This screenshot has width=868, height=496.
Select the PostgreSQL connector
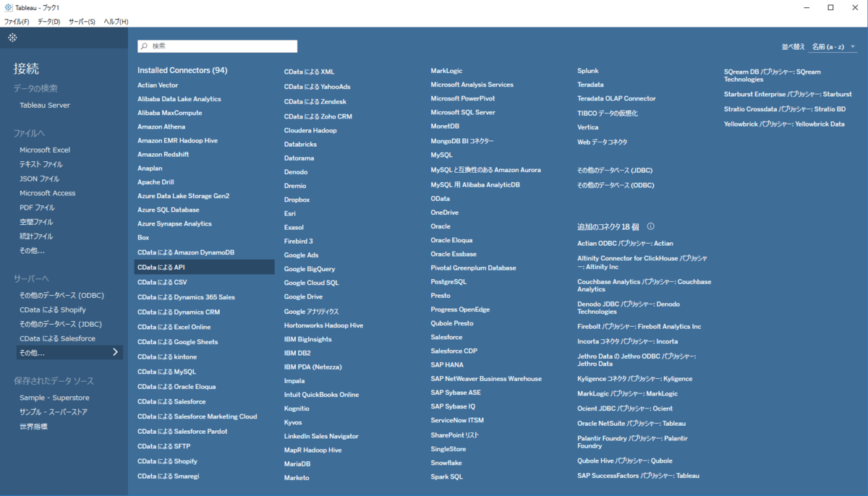pos(449,281)
